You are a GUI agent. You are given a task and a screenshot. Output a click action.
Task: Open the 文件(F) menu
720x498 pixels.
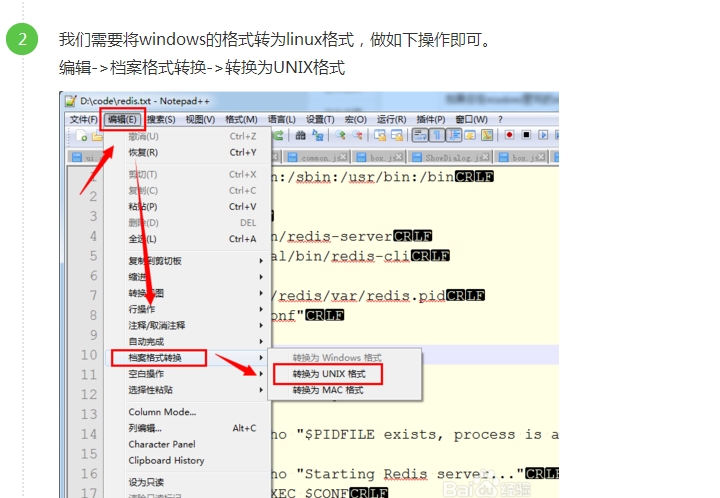coord(84,119)
